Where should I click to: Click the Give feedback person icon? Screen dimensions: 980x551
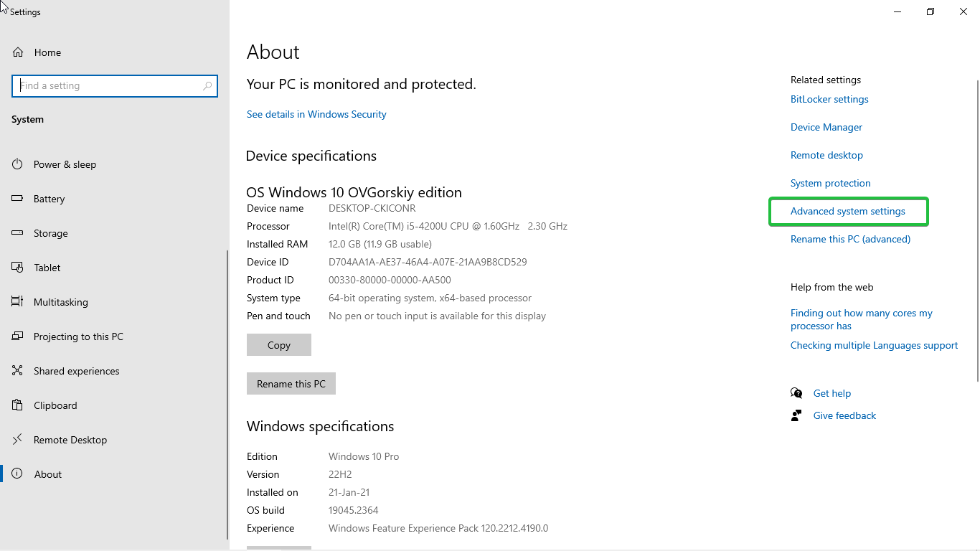click(x=796, y=415)
